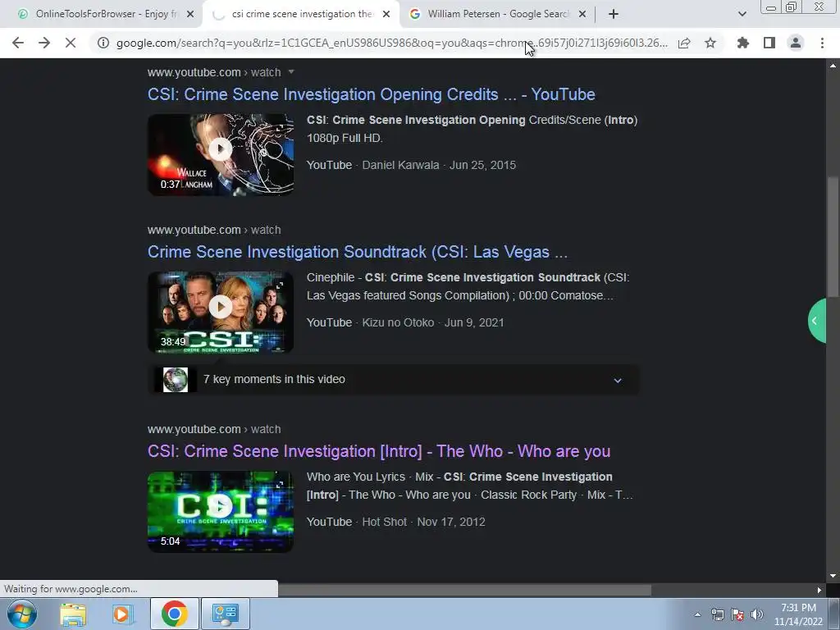Open Action Center flag icon
The width and height of the screenshot is (840, 630).
click(737, 614)
